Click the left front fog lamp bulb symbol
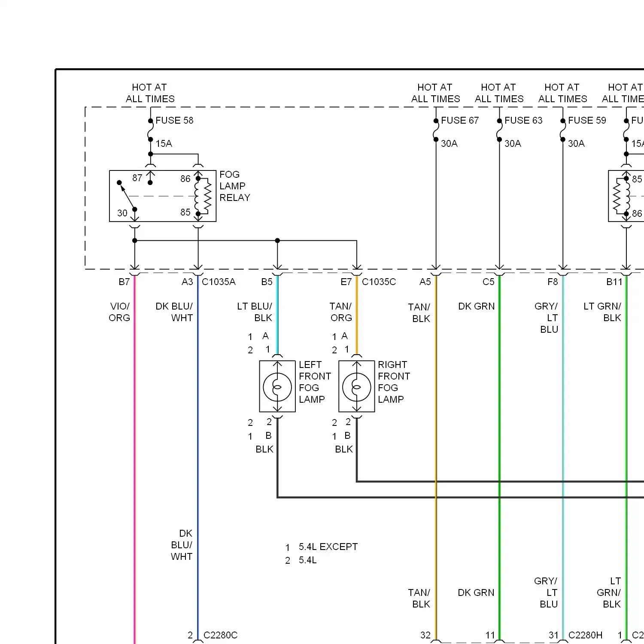 [x=277, y=386]
